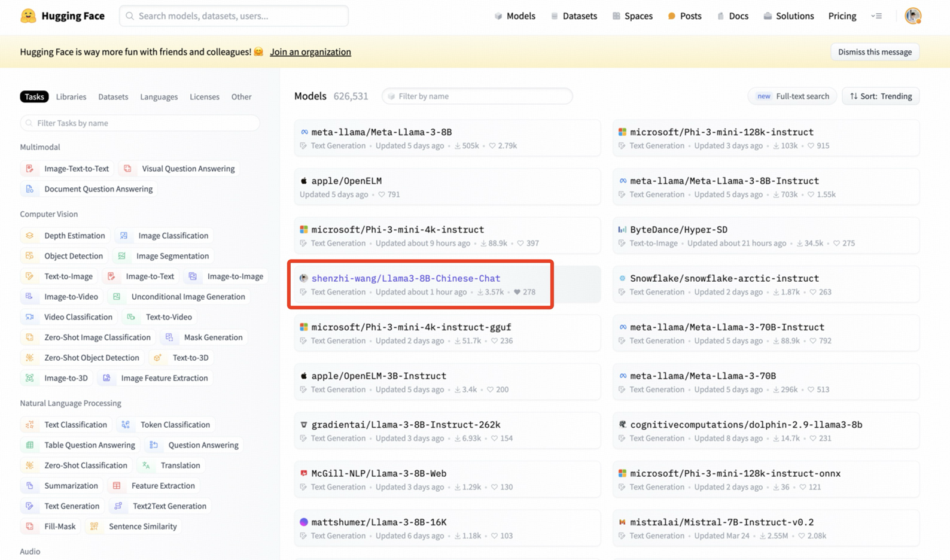Select the Image-Text-to-Text task icon
This screenshot has height=560, width=950.
[30, 169]
